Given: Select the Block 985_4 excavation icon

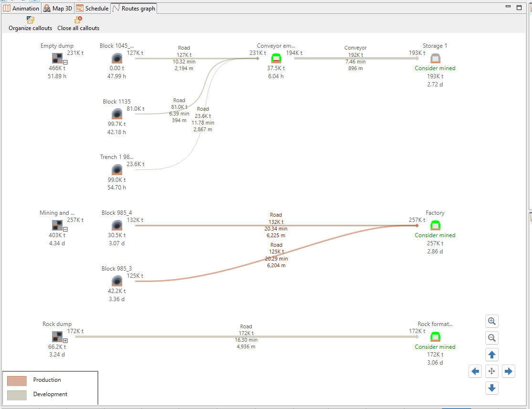Looking at the screenshot, I should [117, 225].
